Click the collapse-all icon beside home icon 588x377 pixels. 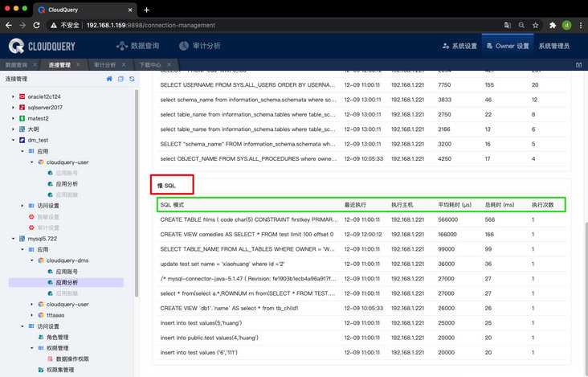[120, 79]
